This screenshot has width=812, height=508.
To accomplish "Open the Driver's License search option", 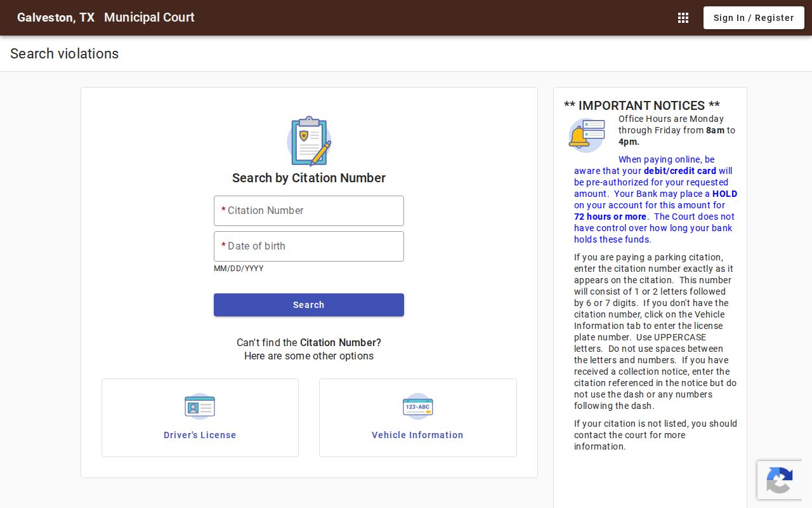I will coord(200,418).
